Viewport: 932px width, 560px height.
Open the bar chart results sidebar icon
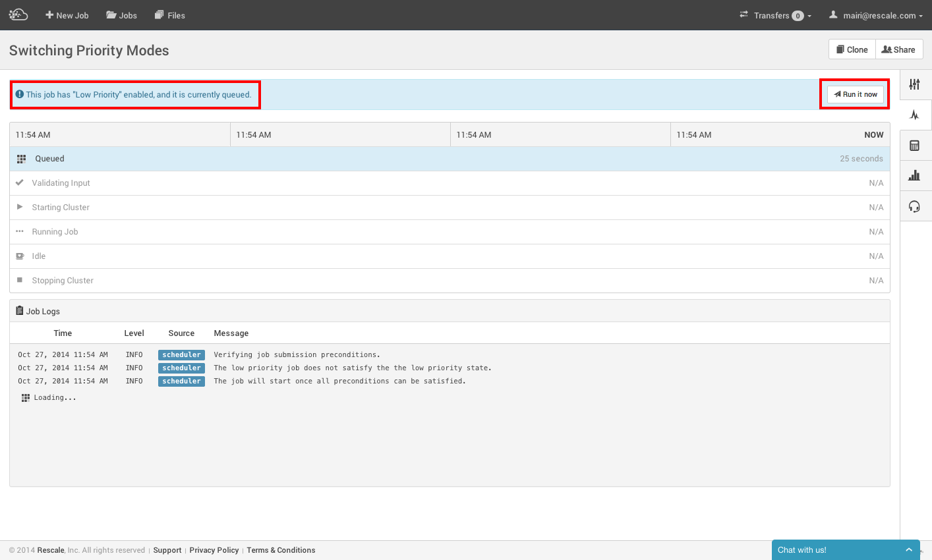[914, 175]
